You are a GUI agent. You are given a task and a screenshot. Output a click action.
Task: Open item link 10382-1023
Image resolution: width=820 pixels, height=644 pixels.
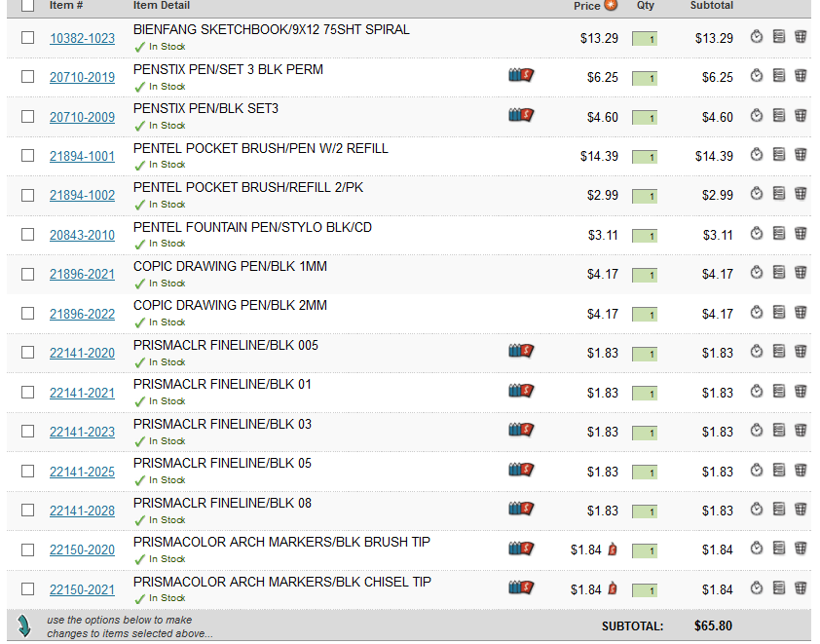coord(82,38)
